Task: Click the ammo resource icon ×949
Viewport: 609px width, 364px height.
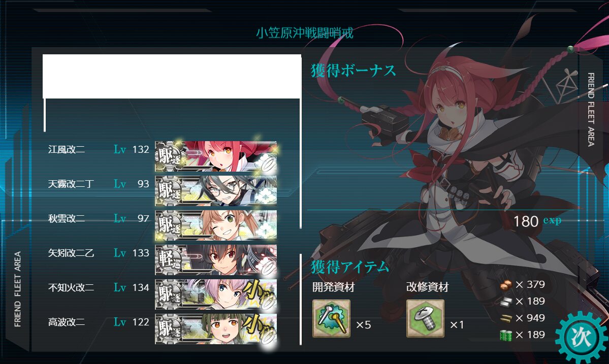Action: pos(506,319)
